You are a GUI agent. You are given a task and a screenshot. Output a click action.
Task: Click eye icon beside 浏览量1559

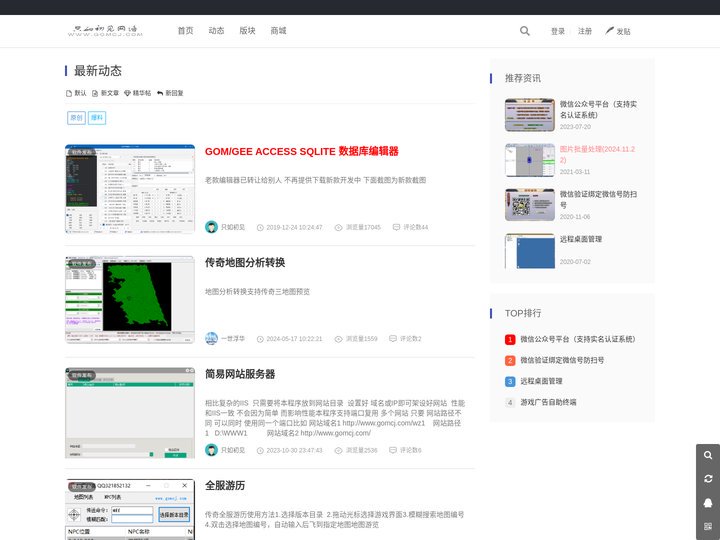(338, 339)
